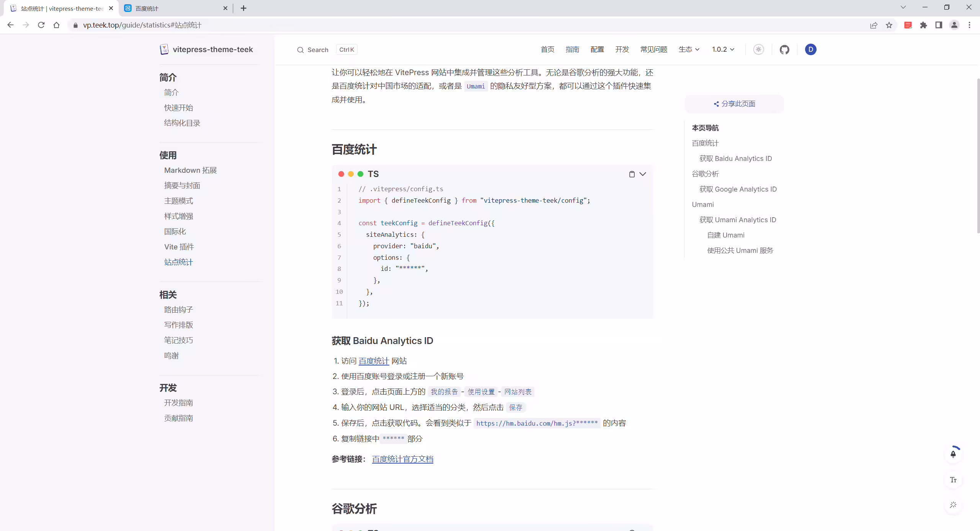This screenshot has width=980, height=531.
Task: Click the Search box
Action: point(327,50)
